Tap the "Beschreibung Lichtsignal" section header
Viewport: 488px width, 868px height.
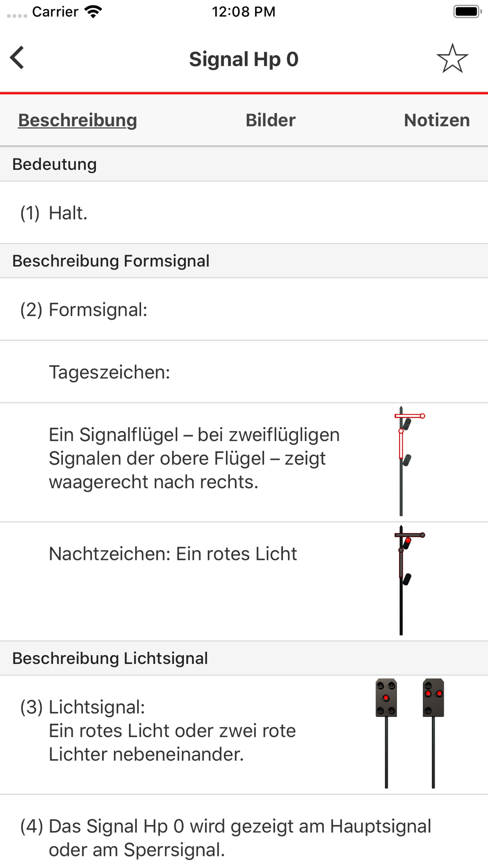click(110, 658)
